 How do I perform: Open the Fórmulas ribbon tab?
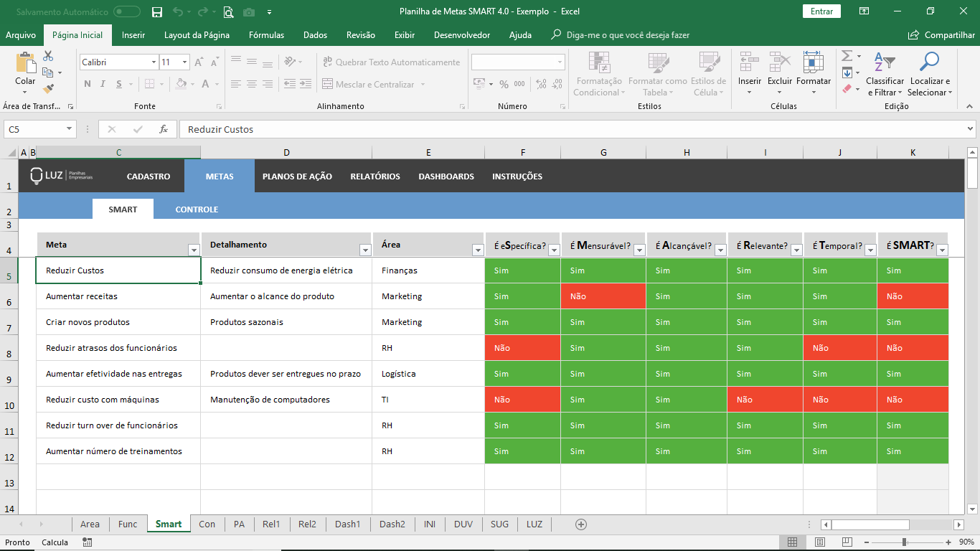[266, 35]
